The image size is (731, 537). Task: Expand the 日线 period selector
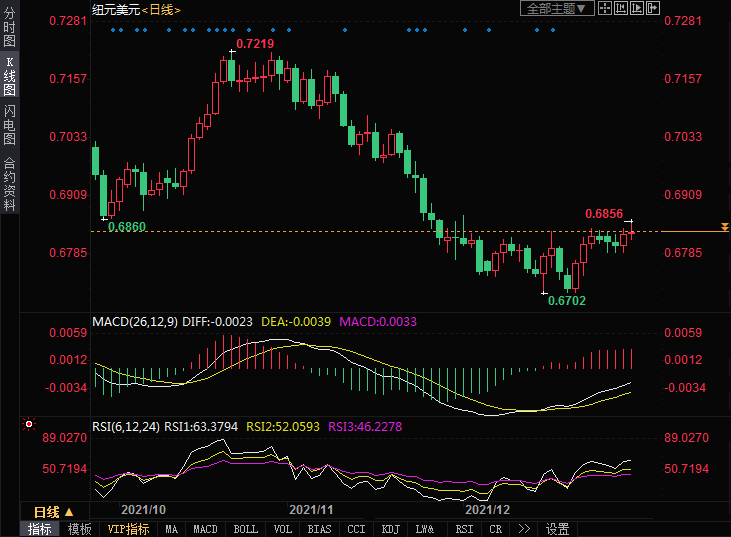coord(54,511)
